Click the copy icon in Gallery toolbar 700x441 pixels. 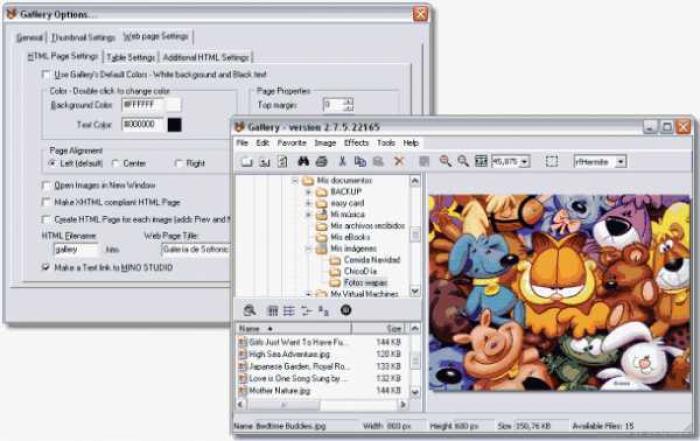coord(360,161)
